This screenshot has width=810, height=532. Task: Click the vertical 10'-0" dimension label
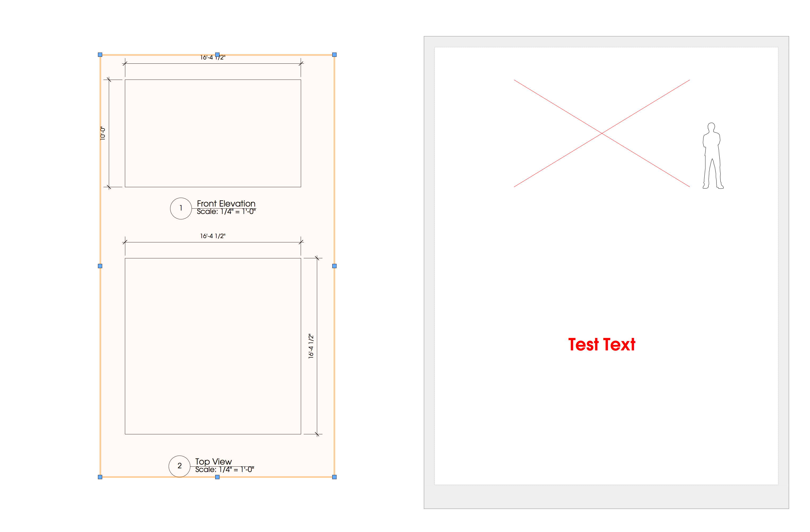(x=103, y=133)
